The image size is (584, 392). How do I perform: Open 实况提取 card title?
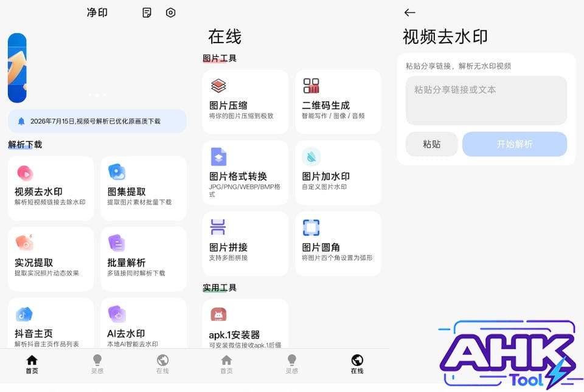coord(34,263)
